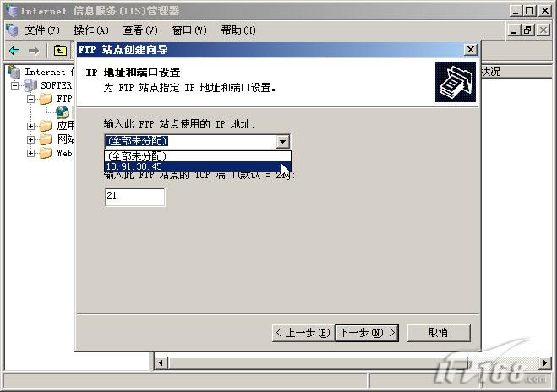Choose 10.91.30.45 from the IP list
Image resolution: width=557 pixels, height=392 pixels.
tap(198, 167)
